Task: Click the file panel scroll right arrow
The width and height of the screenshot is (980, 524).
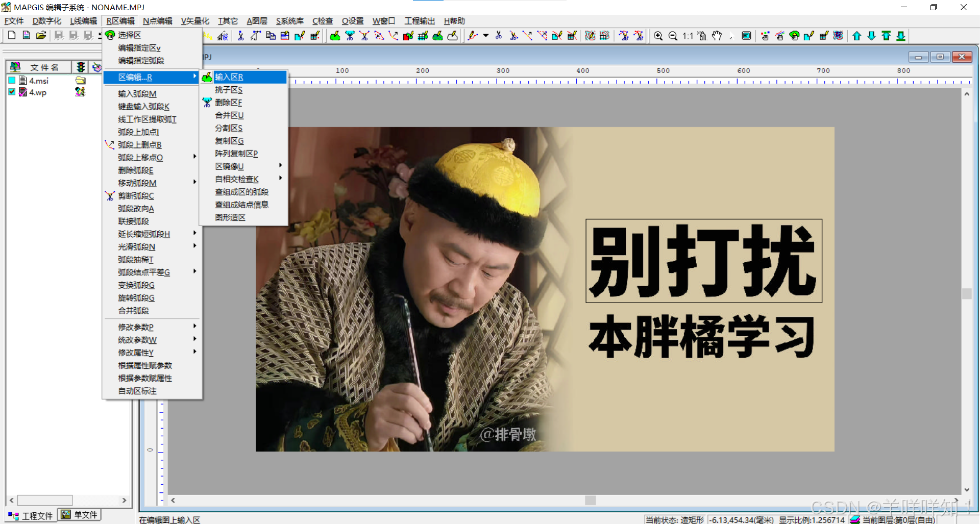Action: pos(124,501)
